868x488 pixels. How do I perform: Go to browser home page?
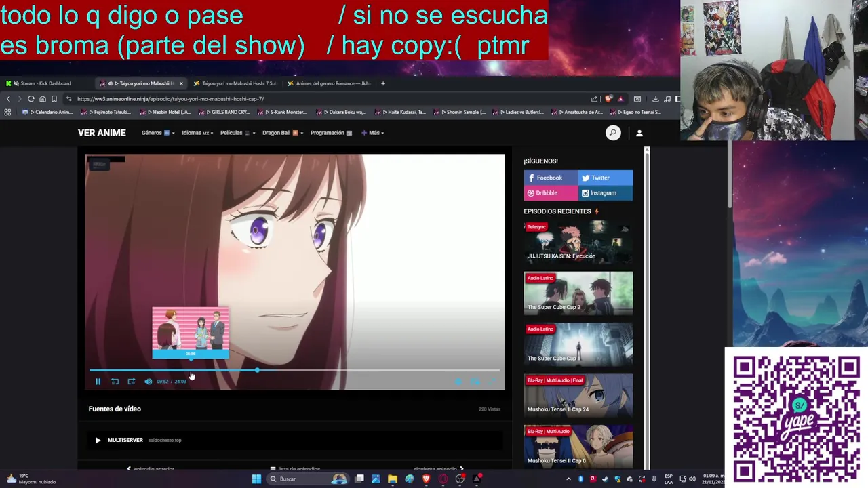click(42, 99)
